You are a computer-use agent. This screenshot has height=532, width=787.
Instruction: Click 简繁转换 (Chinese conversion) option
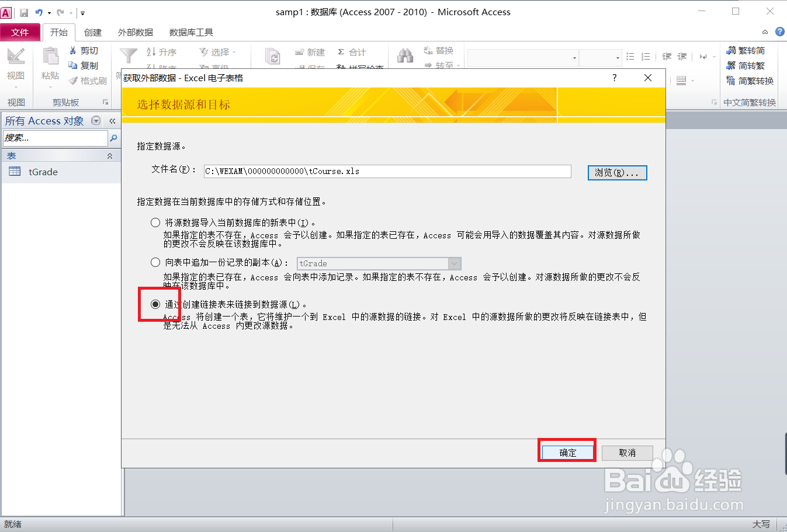750,81
